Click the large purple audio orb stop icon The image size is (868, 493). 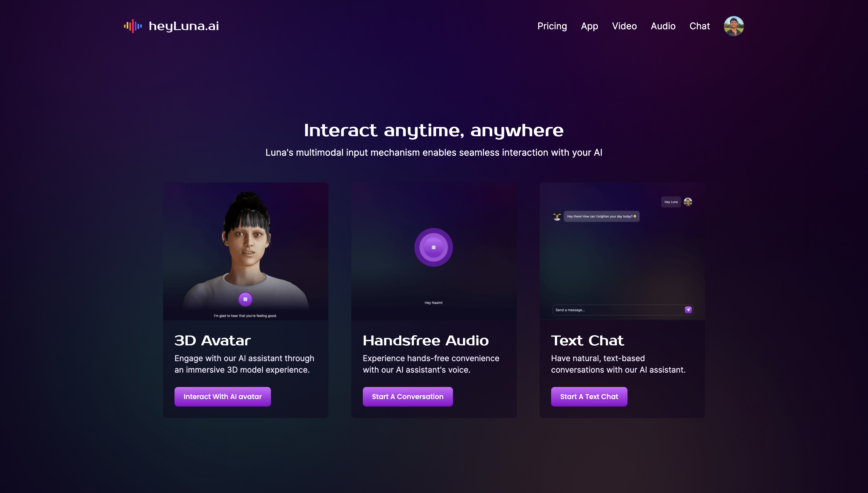(434, 248)
